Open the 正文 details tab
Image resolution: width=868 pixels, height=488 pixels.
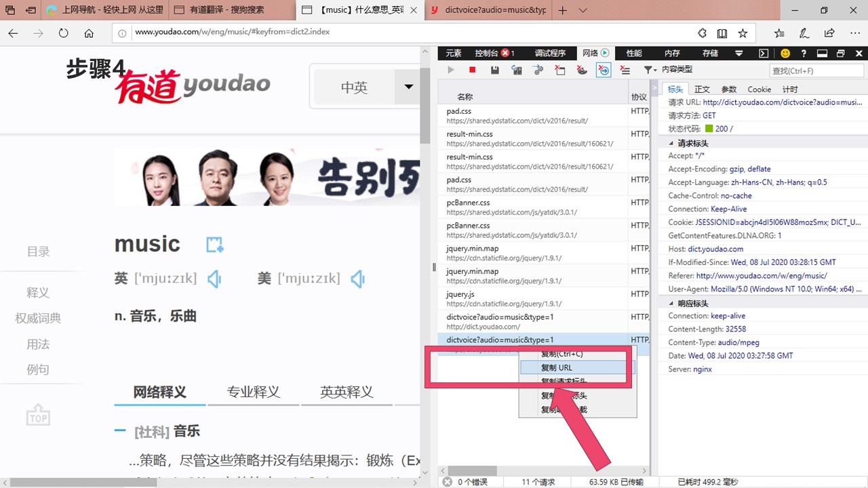coord(702,89)
